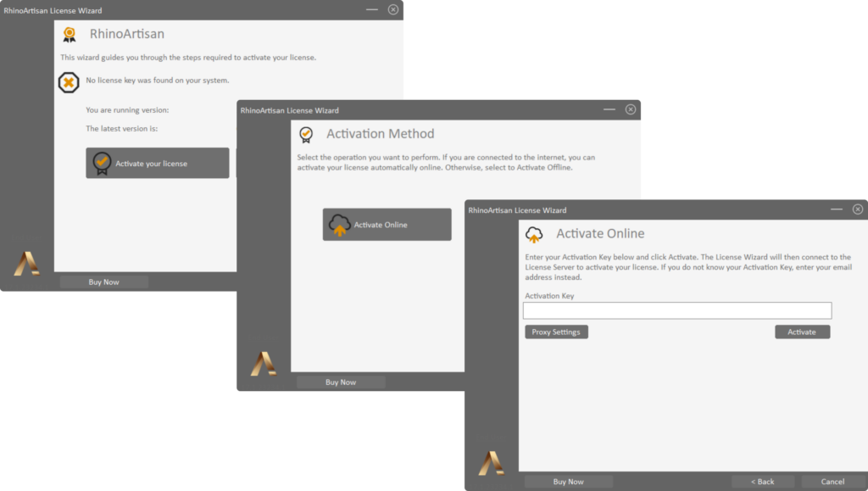Click the gold A logo in first window
The height and width of the screenshot is (491, 868).
[27, 264]
